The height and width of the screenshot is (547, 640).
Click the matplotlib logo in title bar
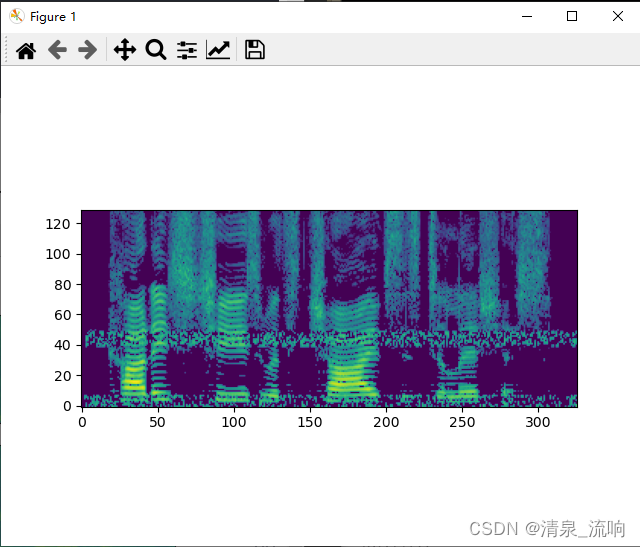(17, 16)
